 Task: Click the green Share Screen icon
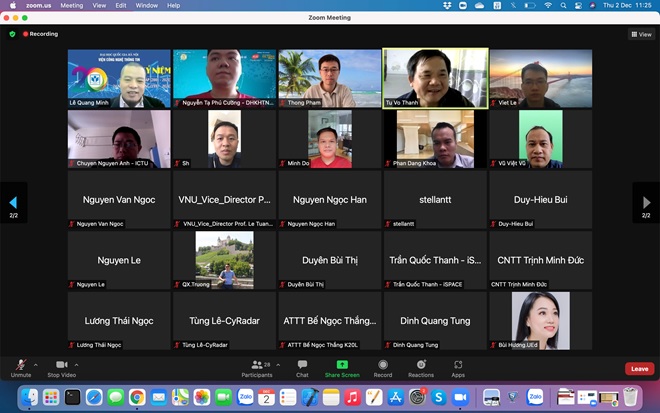click(342, 367)
